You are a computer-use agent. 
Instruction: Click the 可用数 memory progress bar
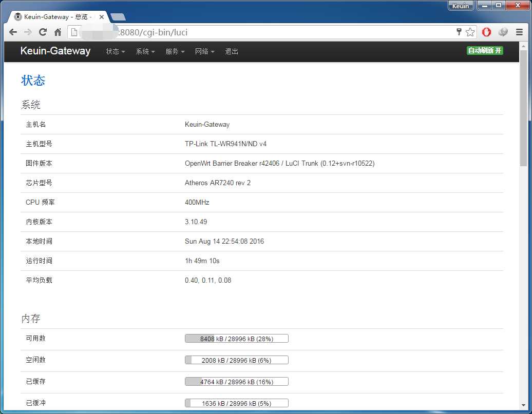tap(237, 339)
